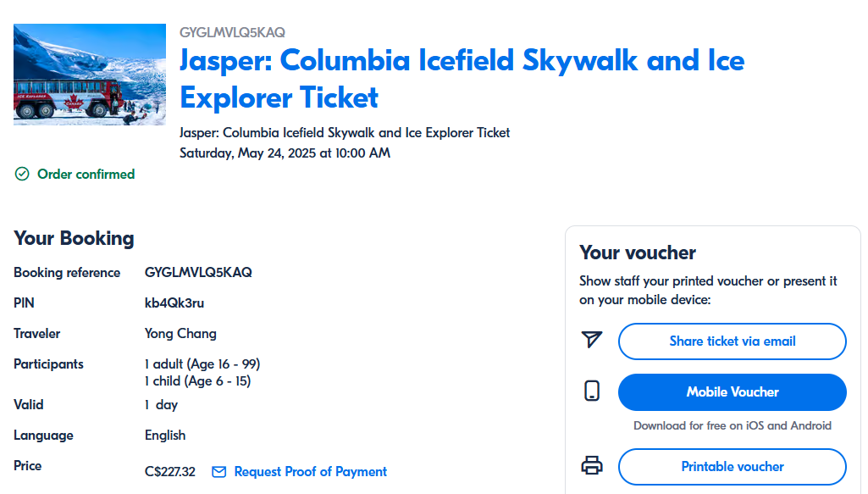Click the printer icon

point(592,465)
